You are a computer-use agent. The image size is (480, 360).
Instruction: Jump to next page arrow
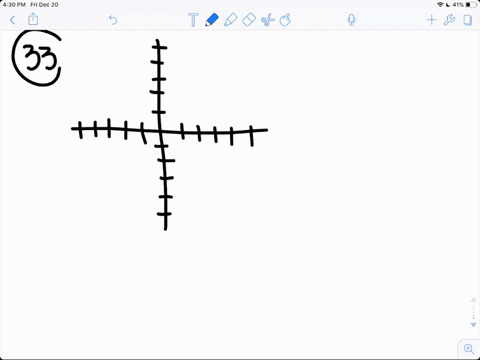point(473,325)
